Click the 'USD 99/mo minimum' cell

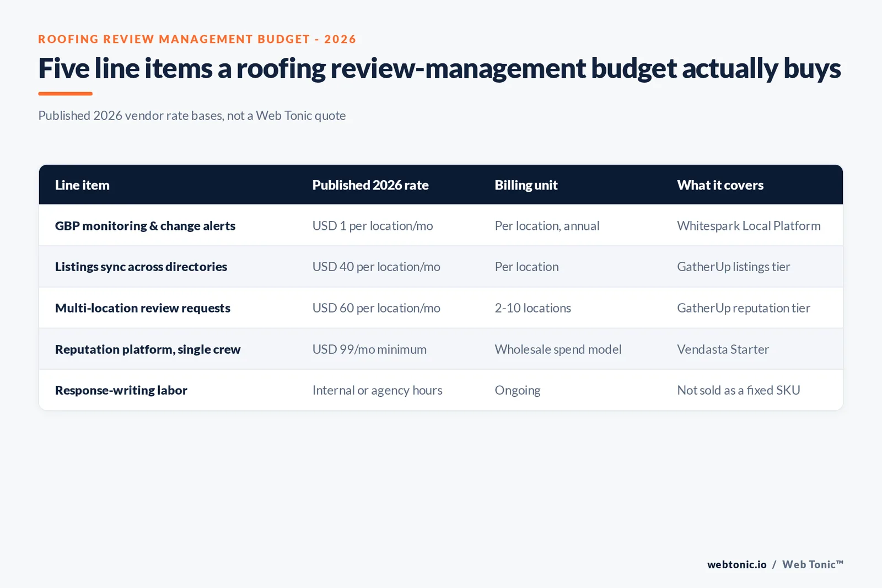click(x=369, y=349)
